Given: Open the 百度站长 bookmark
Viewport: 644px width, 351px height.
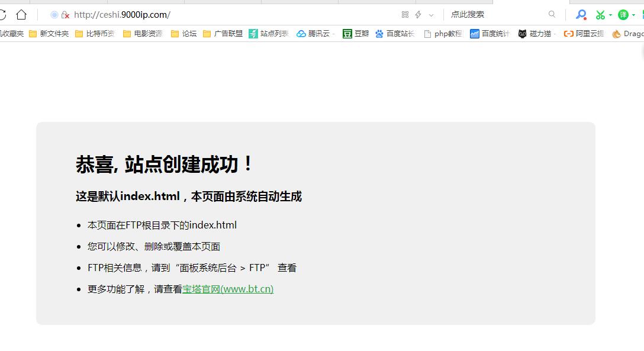Looking at the screenshot, I should click(x=395, y=34).
